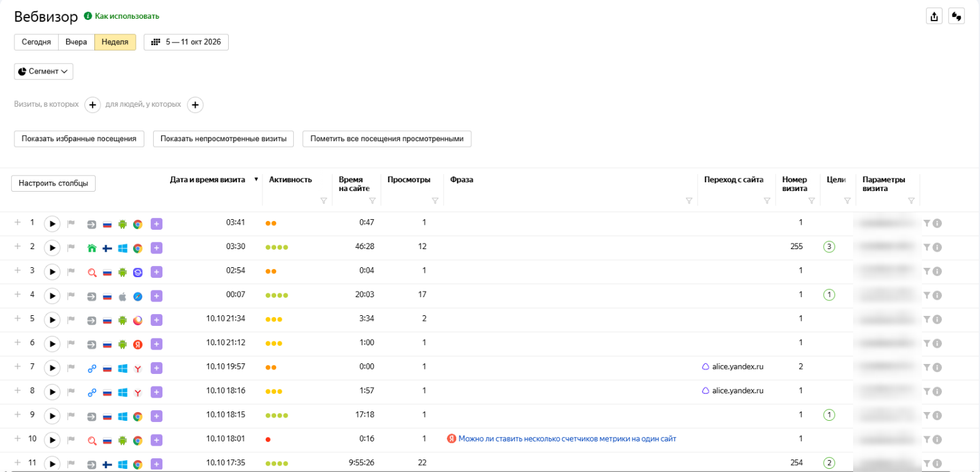Flag visit 5 as favorite
This screenshot has width=980, height=472.
tap(71, 320)
